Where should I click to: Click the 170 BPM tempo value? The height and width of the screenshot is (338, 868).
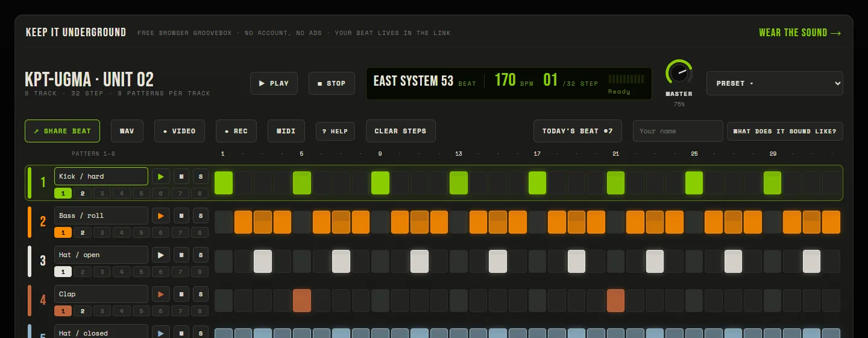[x=505, y=80]
